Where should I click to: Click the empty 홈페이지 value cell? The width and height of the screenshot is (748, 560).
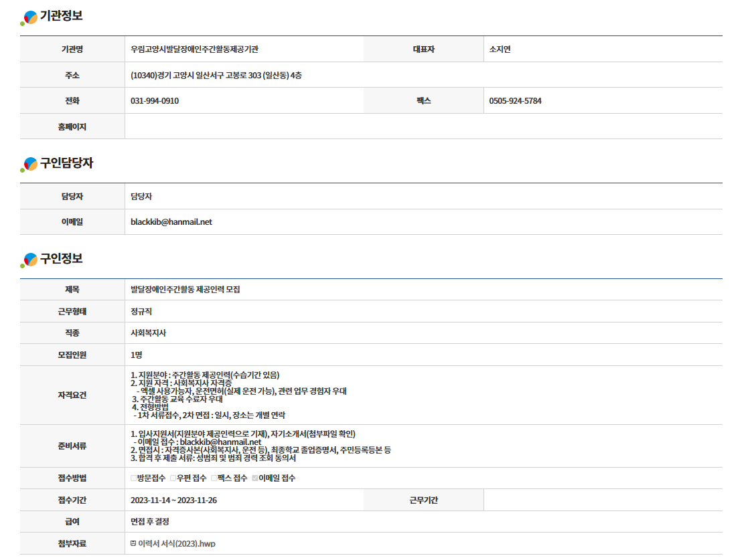coord(423,127)
